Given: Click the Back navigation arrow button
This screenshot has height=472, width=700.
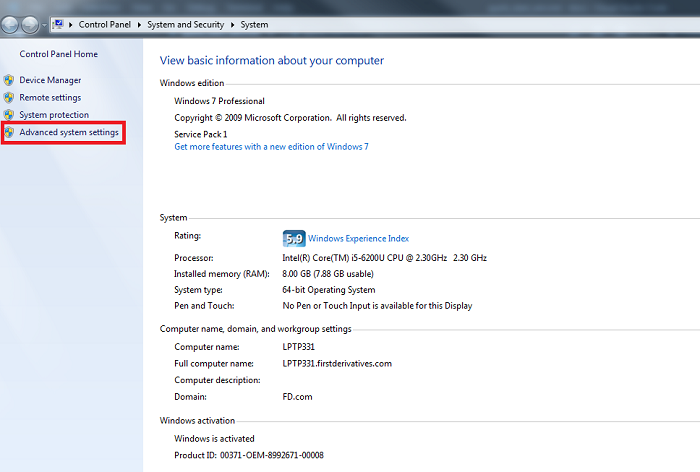Looking at the screenshot, I should pyautogui.click(x=10, y=25).
